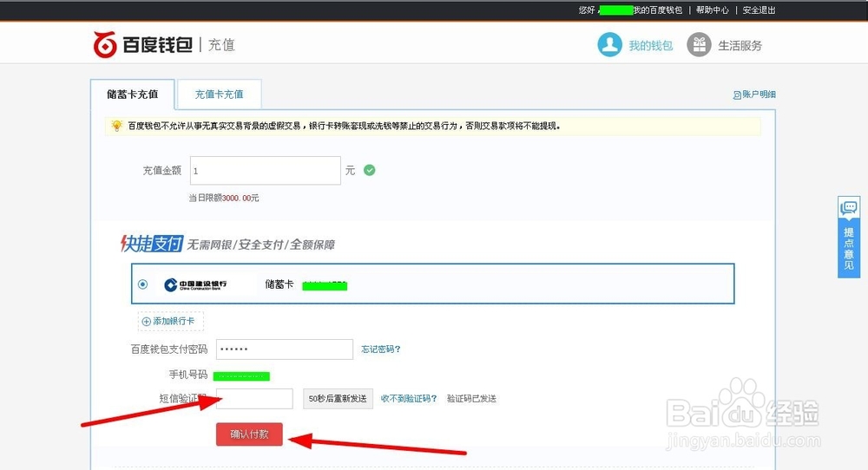
Task: Click the plus icon for 添加银行卡
Action: [146, 321]
